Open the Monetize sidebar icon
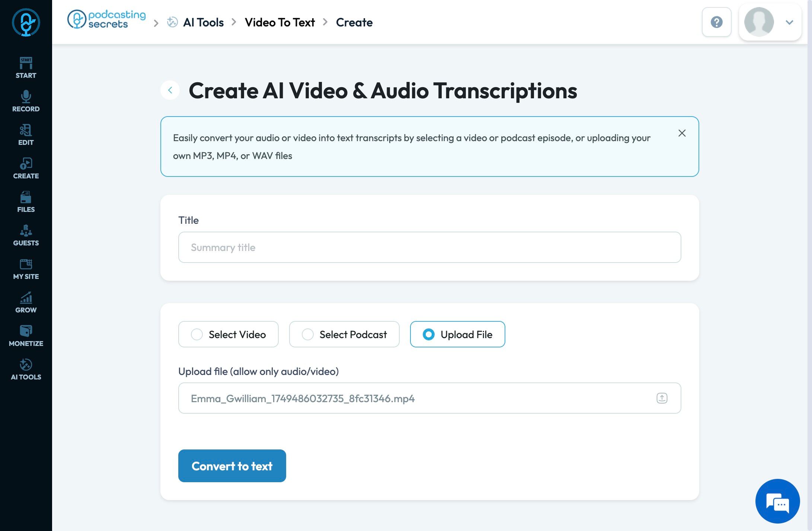 pyautogui.click(x=26, y=336)
